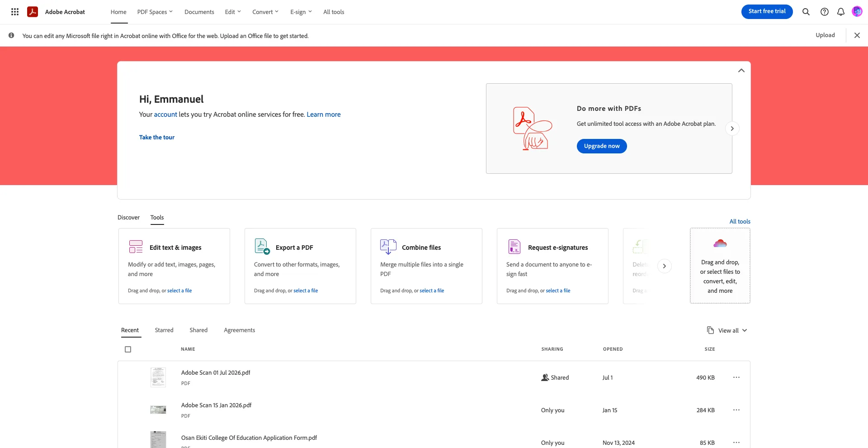Viewport: 868px width, 448px height.
Task: Click select a file under Export a PDF
Action: [x=306, y=291]
